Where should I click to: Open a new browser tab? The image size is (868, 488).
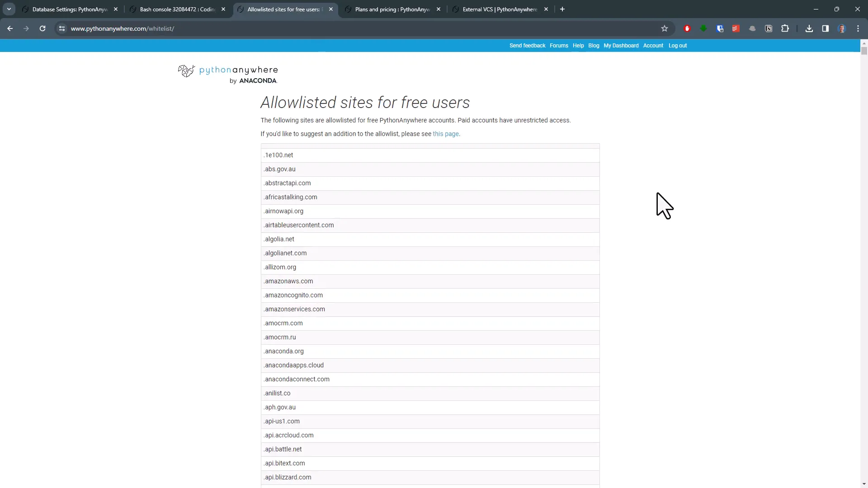(x=562, y=9)
